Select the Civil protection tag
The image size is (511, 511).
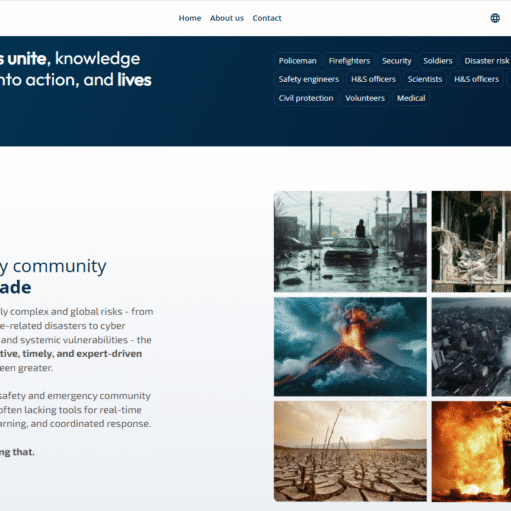pyautogui.click(x=306, y=98)
